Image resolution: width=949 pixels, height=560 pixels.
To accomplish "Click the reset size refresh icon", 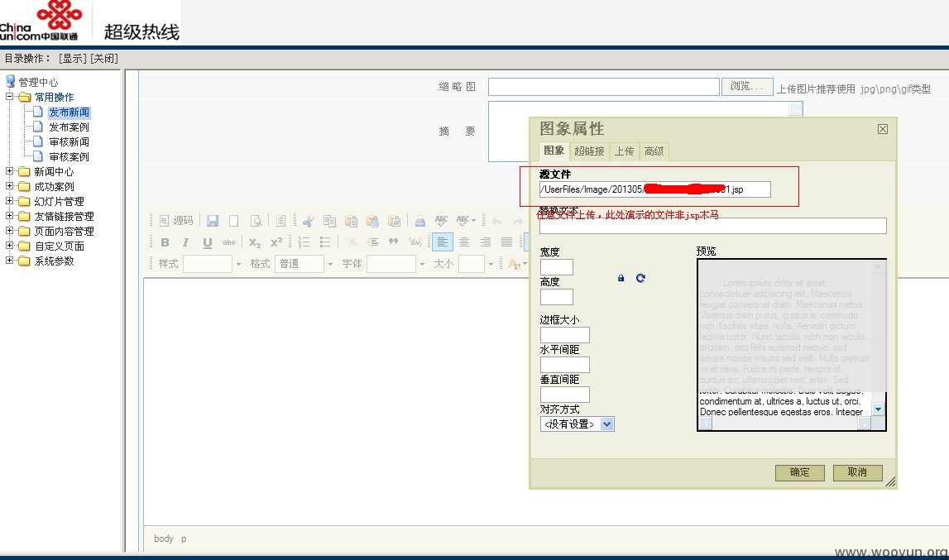I will 640,278.
